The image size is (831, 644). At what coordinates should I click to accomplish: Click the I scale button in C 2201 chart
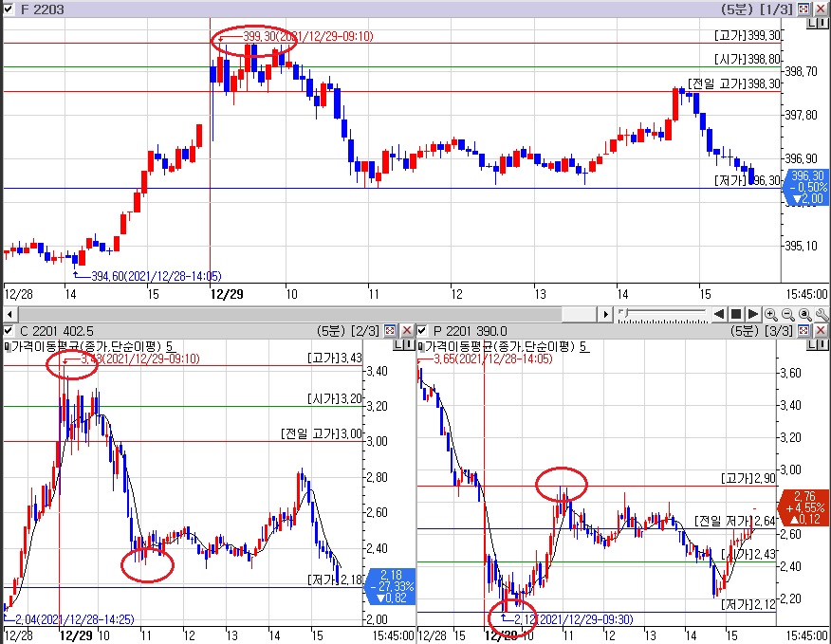409,345
